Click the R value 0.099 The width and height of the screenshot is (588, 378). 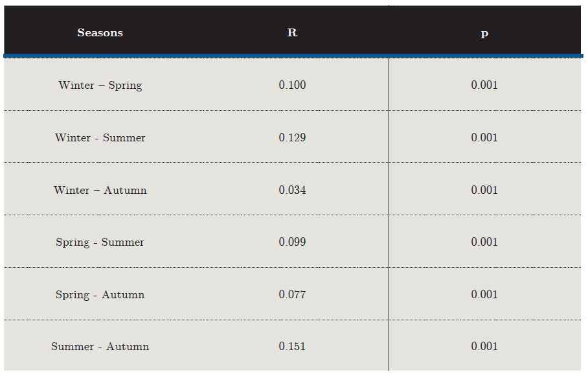(292, 242)
